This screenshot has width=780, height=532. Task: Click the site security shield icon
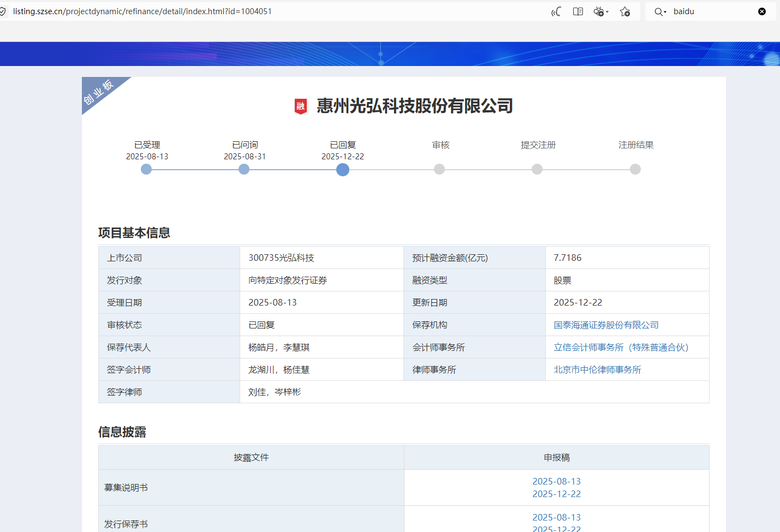click(x=3, y=11)
